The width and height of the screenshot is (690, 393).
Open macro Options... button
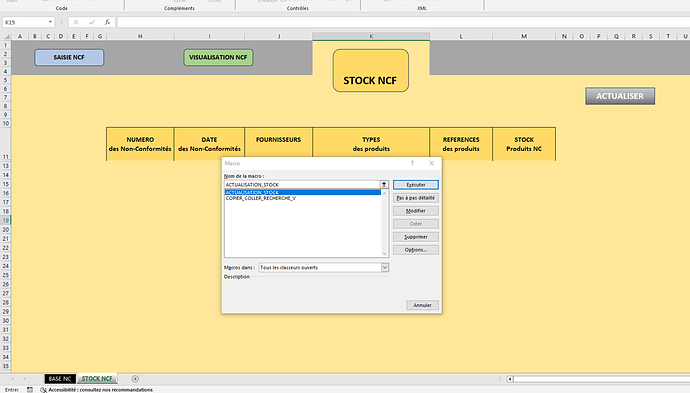(x=415, y=250)
